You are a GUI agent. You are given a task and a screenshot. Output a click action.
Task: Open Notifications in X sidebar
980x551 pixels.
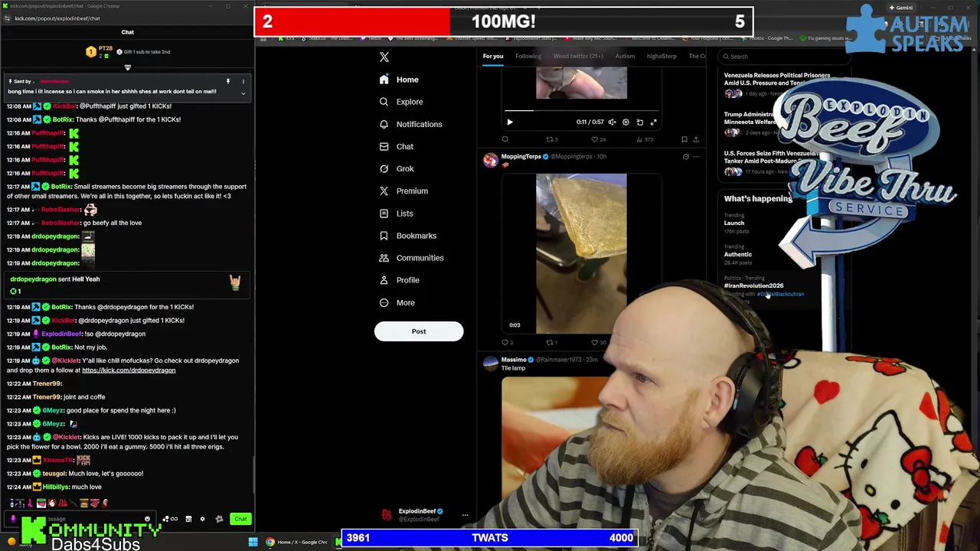410,124
